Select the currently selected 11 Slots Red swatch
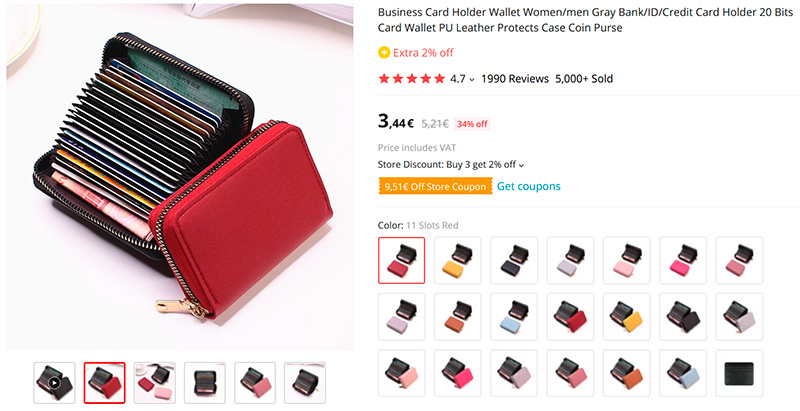The image size is (800, 411). [402, 260]
